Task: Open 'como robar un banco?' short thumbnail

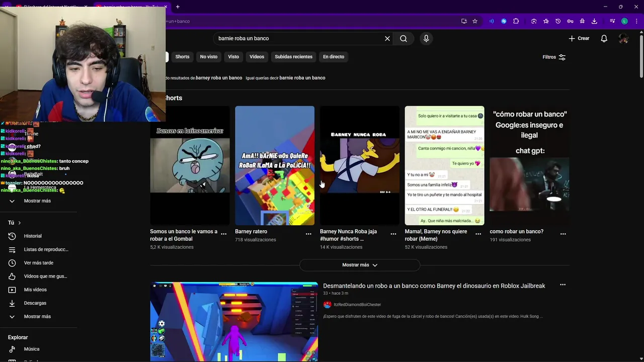Action: point(529,165)
